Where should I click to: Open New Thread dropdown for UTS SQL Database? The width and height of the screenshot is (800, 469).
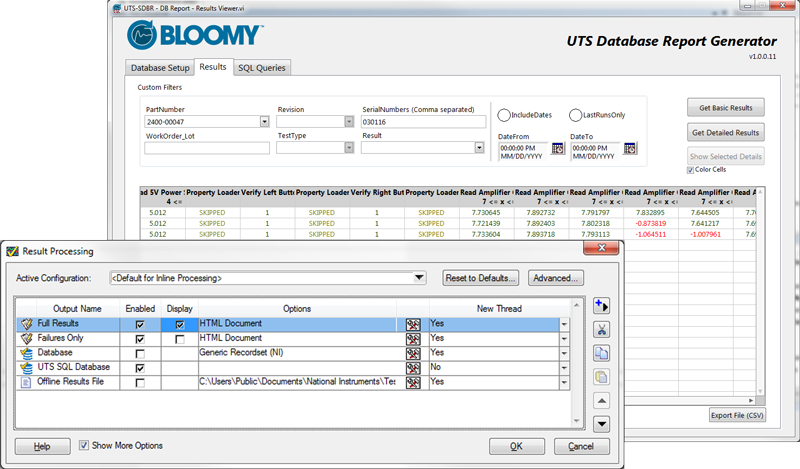coord(564,368)
